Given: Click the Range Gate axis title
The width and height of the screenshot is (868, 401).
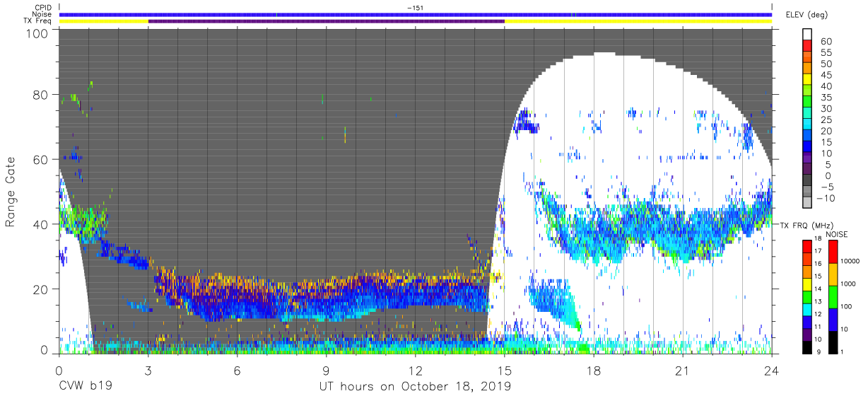Looking at the screenshot, I should coord(11,192).
